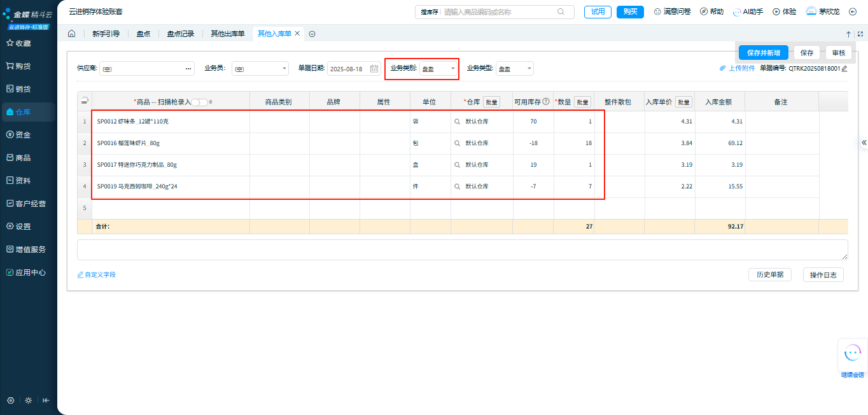Image resolution: width=868 pixels, height=415 pixels.
Task: Edit the document number with pencil icon
Action: [844, 69]
